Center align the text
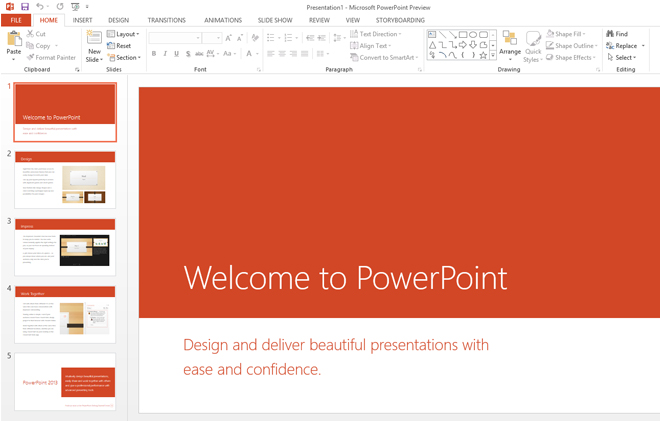Image resolution: width=660 pixels, height=421 pixels. tap(282, 53)
